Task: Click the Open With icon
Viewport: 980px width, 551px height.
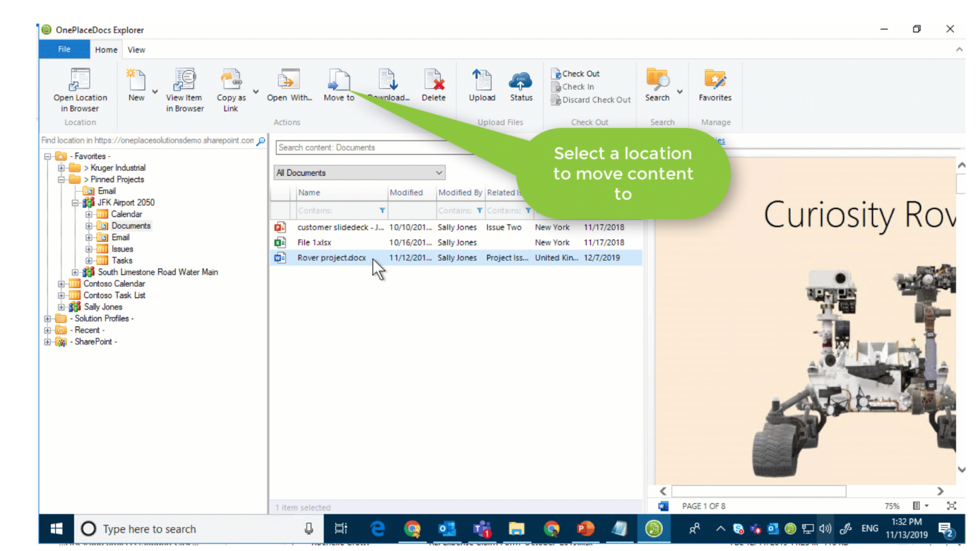Action: point(289,80)
